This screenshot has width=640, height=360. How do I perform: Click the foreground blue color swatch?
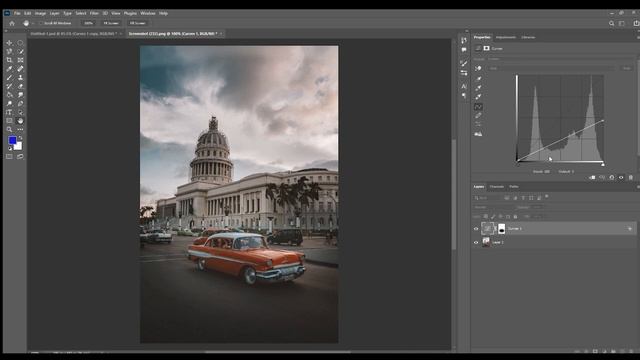(x=12, y=140)
